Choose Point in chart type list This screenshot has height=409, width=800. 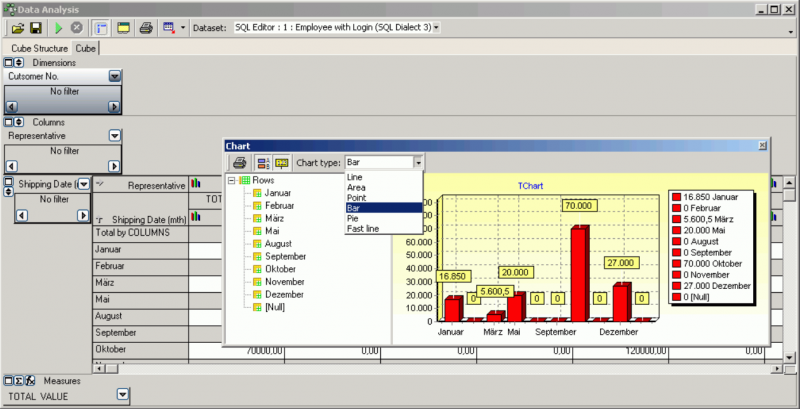(384, 198)
